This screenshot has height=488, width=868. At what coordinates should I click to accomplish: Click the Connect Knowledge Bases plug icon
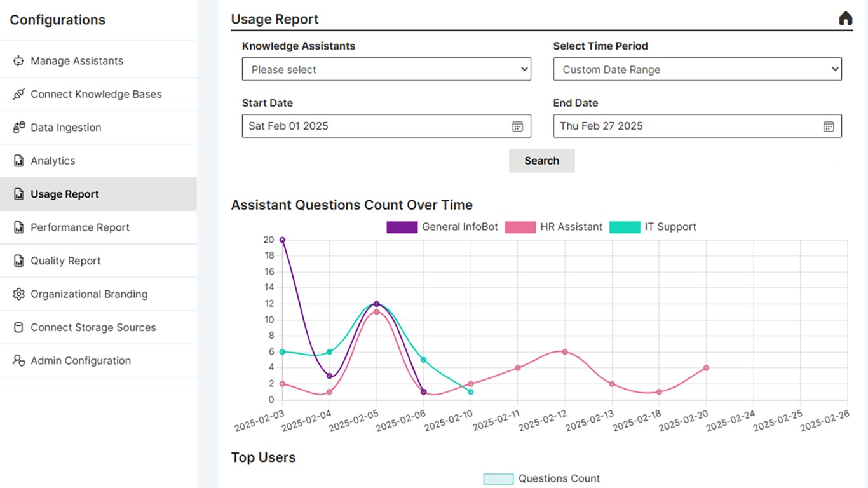[18, 94]
